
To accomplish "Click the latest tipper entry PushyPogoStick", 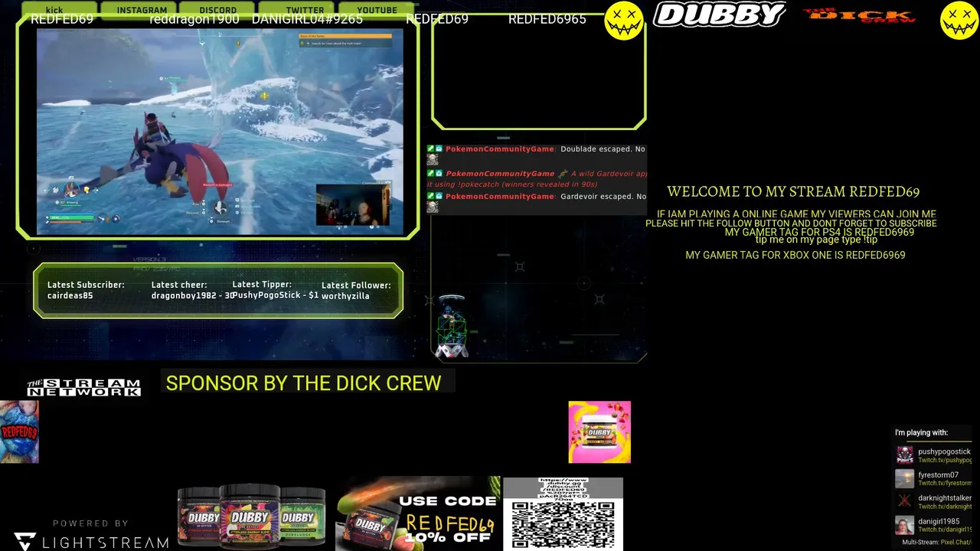I will (x=276, y=295).
